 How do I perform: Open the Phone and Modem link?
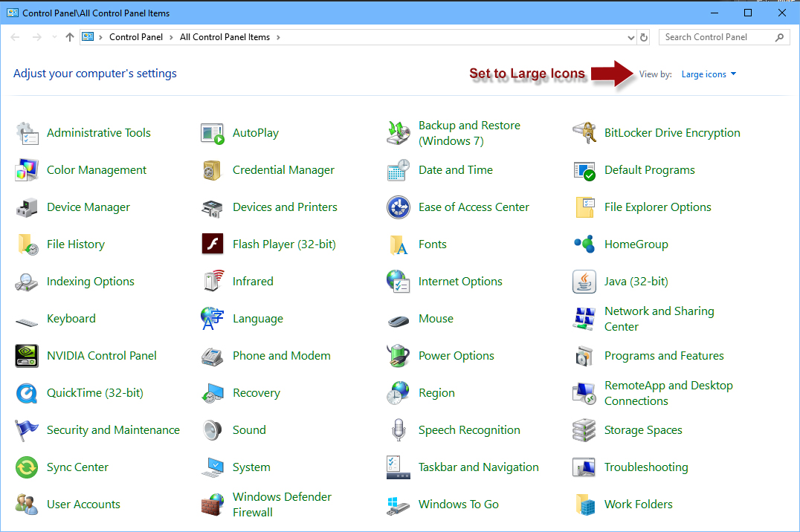(x=281, y=356)
